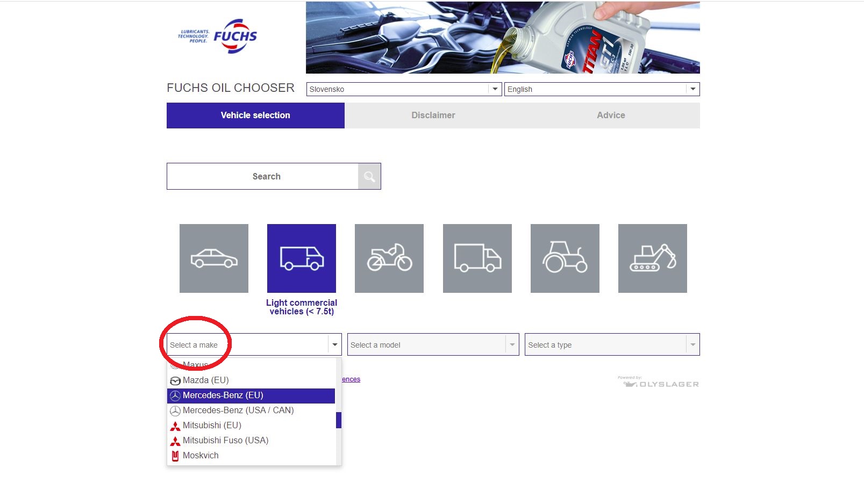Select the Light commercial vehicles van icon
The height and width of the screenshot is (504, 864).
[x=302, y=258]
